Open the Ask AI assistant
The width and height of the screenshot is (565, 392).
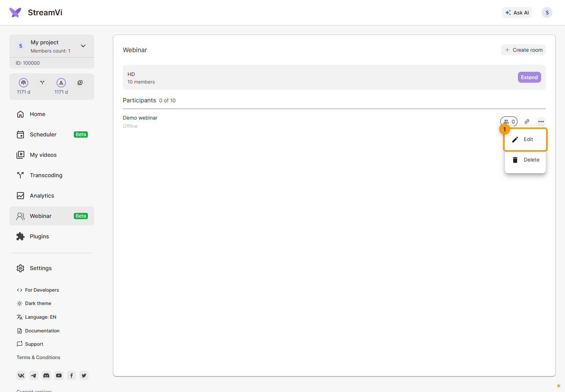517,13
